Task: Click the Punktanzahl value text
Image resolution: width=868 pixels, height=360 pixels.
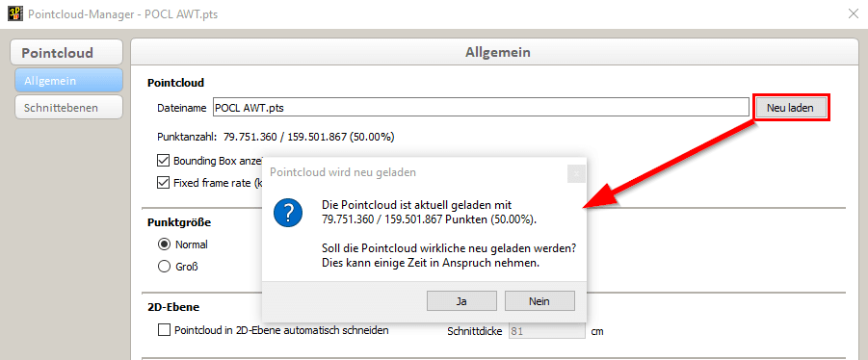Action: [x=309, y=137]
